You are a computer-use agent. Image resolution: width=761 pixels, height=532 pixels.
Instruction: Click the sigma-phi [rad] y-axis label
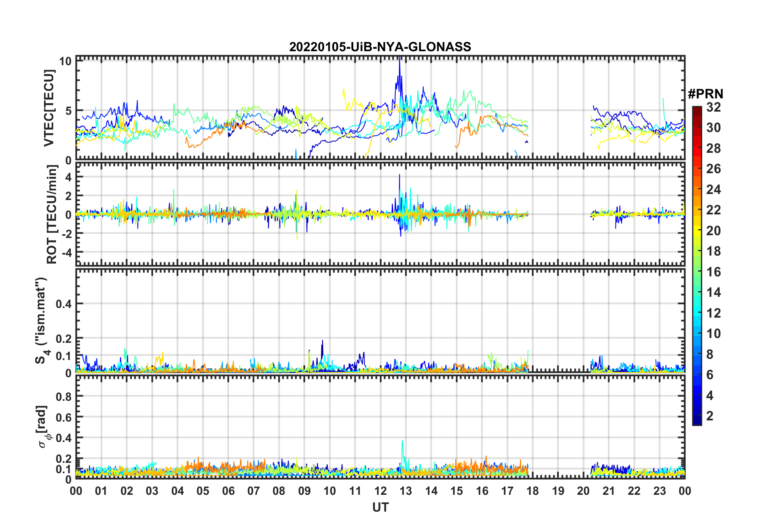[44, 426]
